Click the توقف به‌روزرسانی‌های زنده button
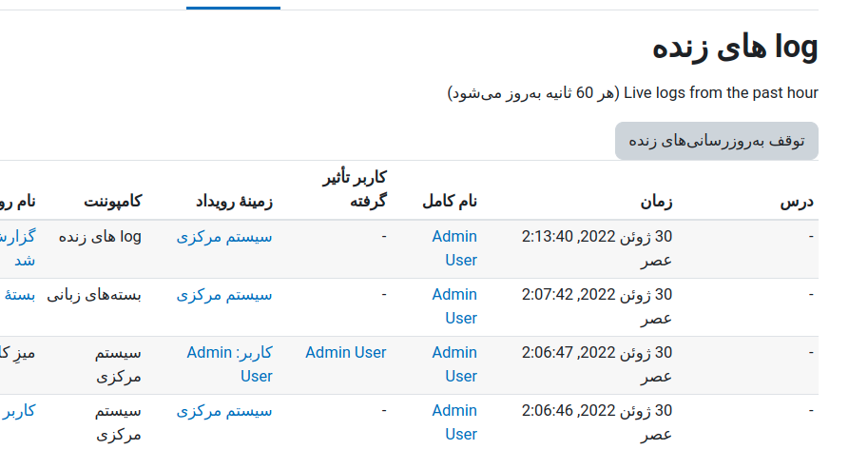The width and height of the screenshot is (868, 450). [x=716, y=141]
